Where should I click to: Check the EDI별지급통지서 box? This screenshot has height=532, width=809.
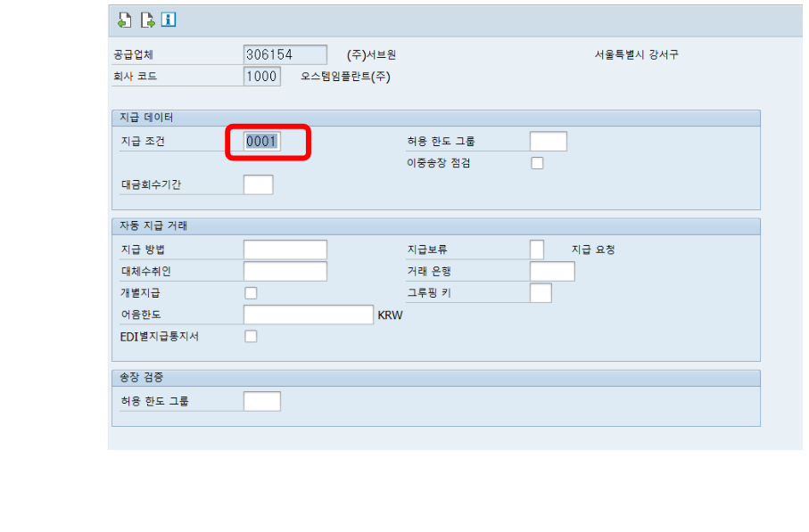251,336
